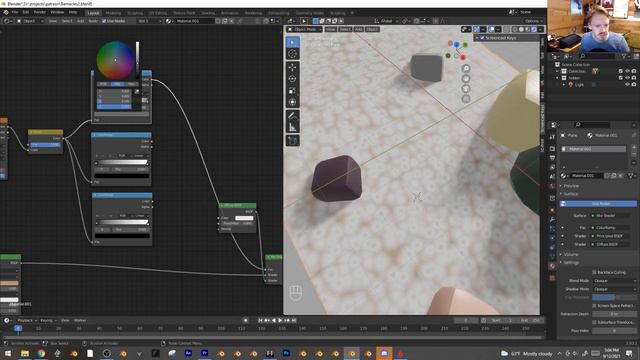Click the Mix Shader surface field

[x=610, y=216]
